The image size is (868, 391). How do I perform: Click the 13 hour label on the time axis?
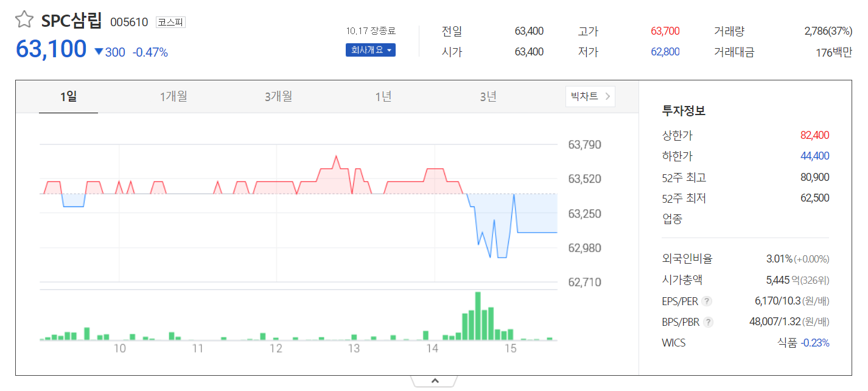click(x=354, y=349)
